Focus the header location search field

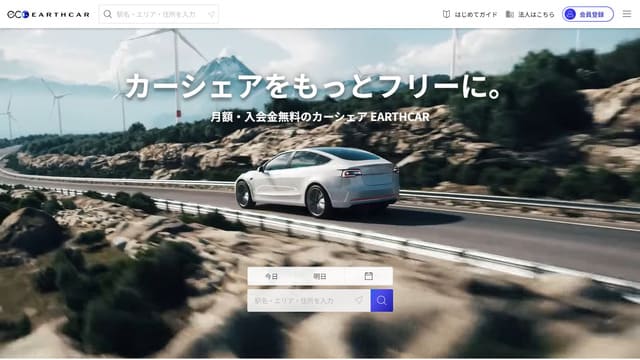coord(159,14)
